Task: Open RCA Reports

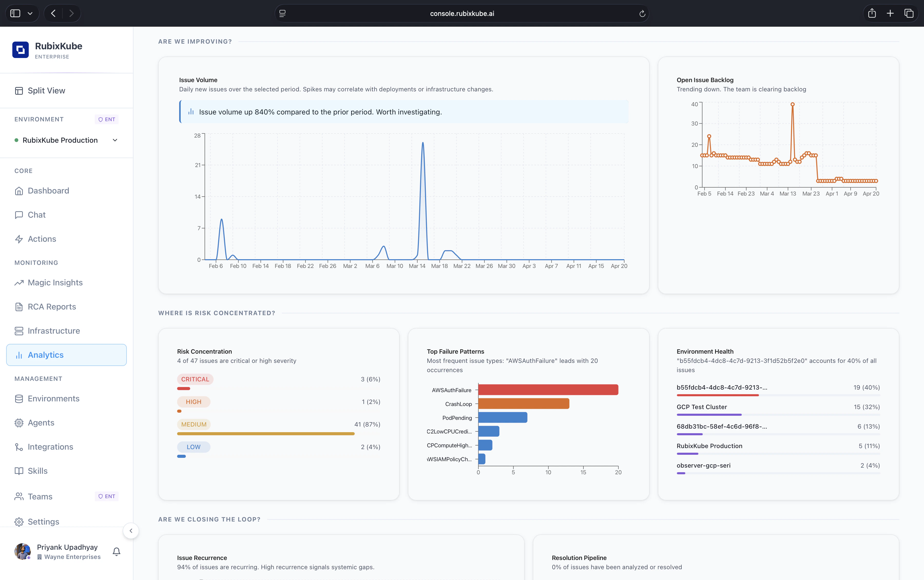Action: coord(51,306)
